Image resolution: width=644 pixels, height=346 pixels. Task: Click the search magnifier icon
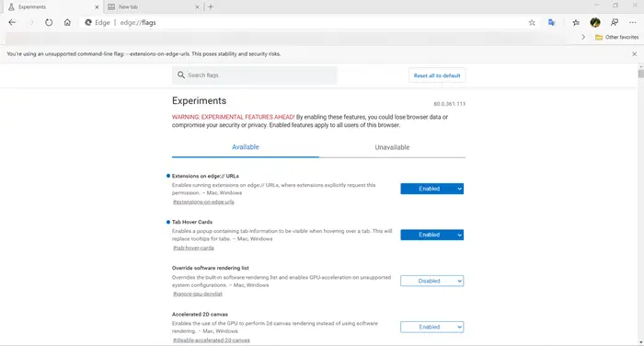click(180, 75)
